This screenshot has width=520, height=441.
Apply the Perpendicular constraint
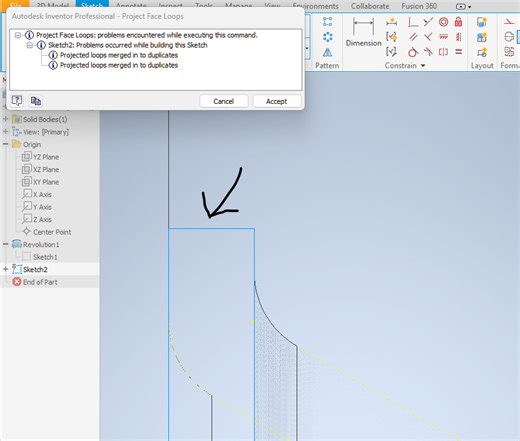click(428, 37)
